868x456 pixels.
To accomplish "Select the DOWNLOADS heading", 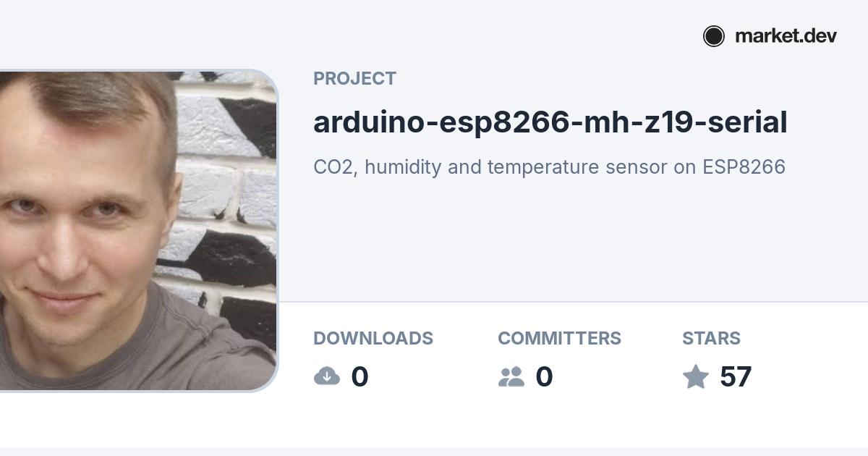I will click(373, 338).
